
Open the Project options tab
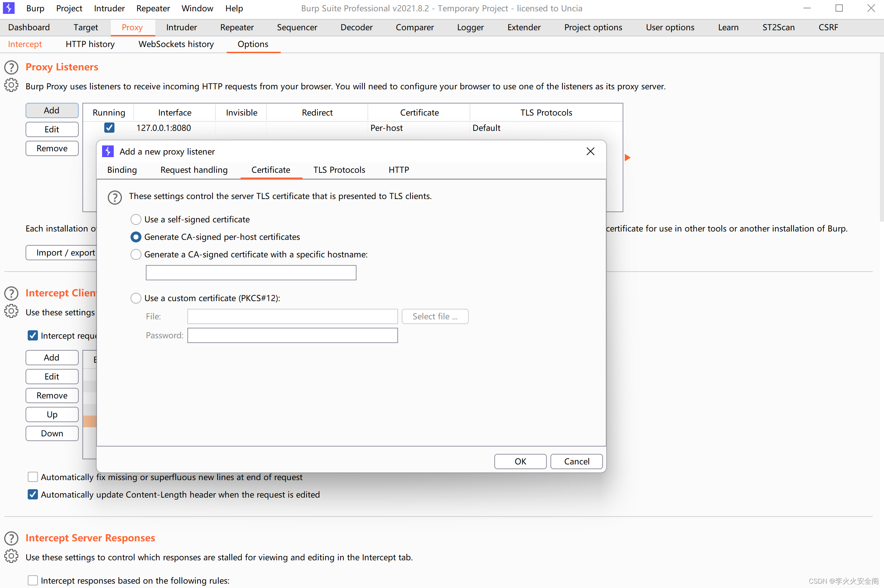(x=593, y=27)
